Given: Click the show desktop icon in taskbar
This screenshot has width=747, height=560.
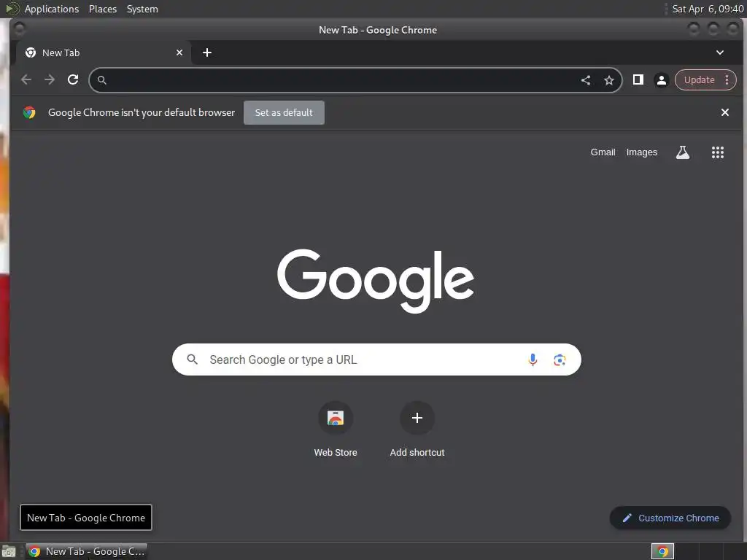Looking at the screenshot, I should pyautogui.click(x=9, y=551).
